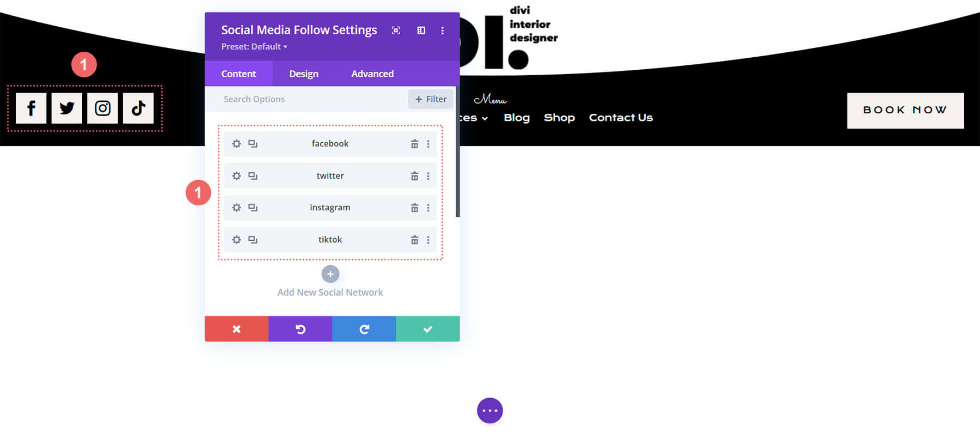Toggle fullscreen expand icon in settings header
This screenshot has width=980, height=432.
396,31
